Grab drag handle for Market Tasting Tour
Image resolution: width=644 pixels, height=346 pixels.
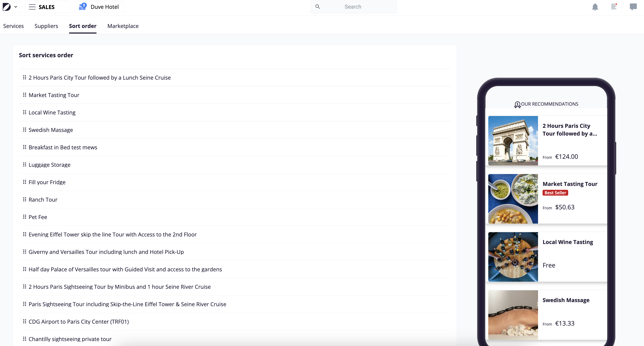25,95
